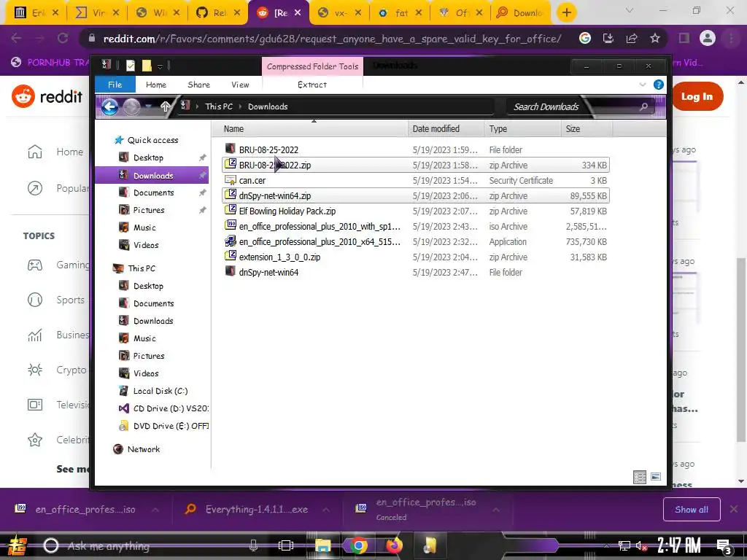Sort files by Date modified header
The height and width of the screenshot is (560, 747).
coord(446,128)
